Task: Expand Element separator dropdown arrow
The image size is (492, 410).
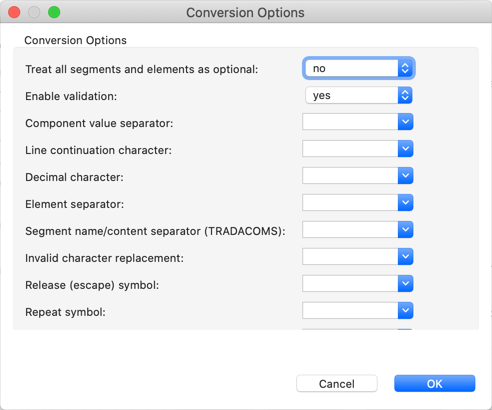Action: pyautogui.click(x=405, y=203)
